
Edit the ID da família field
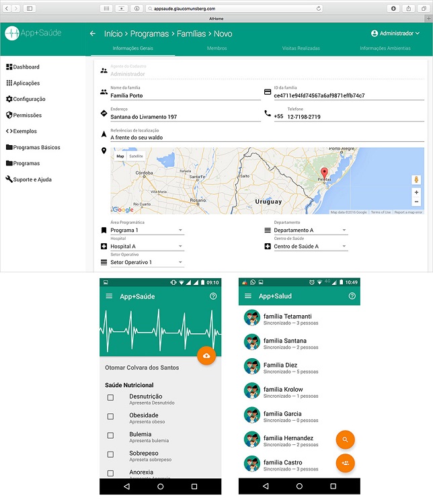click(349, 95)
